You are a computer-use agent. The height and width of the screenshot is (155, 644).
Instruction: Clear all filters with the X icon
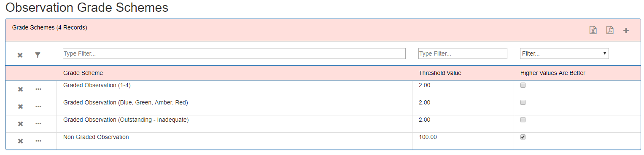20,55
